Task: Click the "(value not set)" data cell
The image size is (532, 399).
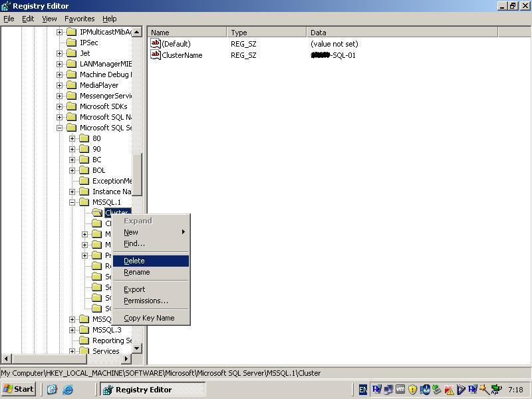Action: [x=334, y=44]
